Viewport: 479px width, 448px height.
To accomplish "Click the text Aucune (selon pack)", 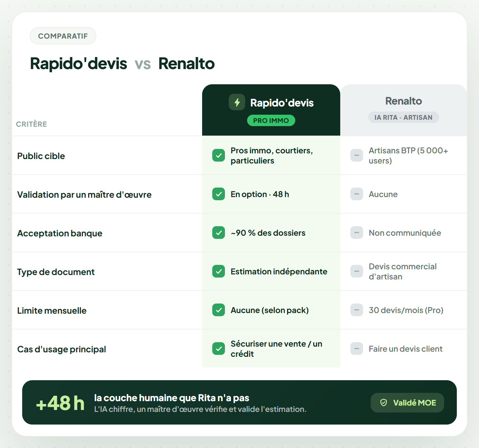I will point(270,310).
